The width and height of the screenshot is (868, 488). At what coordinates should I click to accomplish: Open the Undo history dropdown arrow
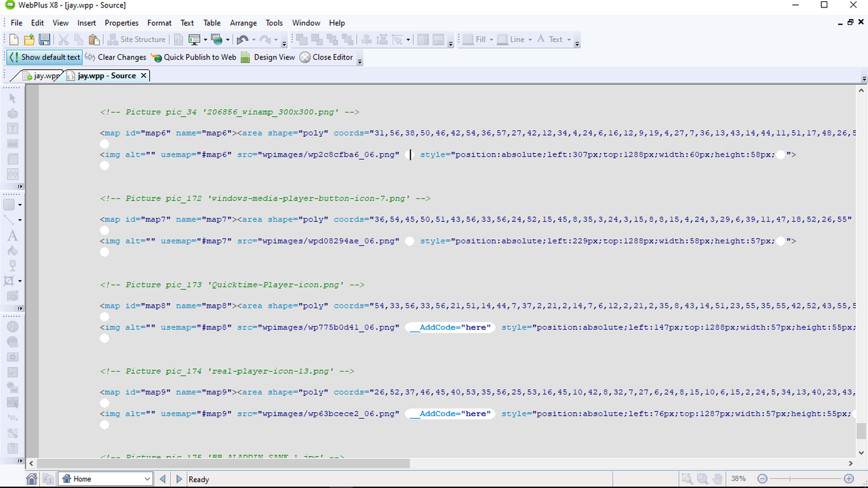253,40
